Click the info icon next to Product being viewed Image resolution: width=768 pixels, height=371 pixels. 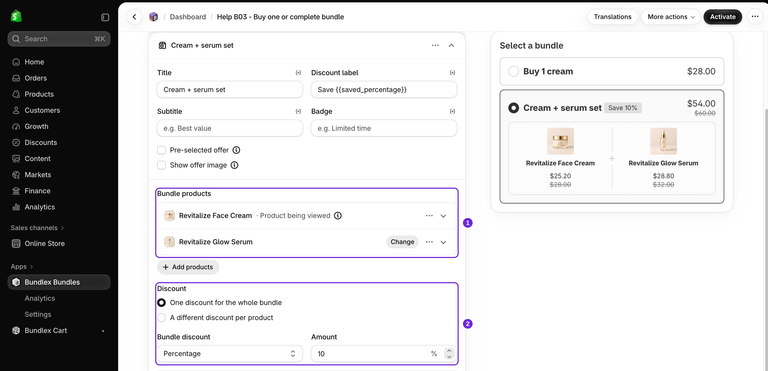(337, 216)
